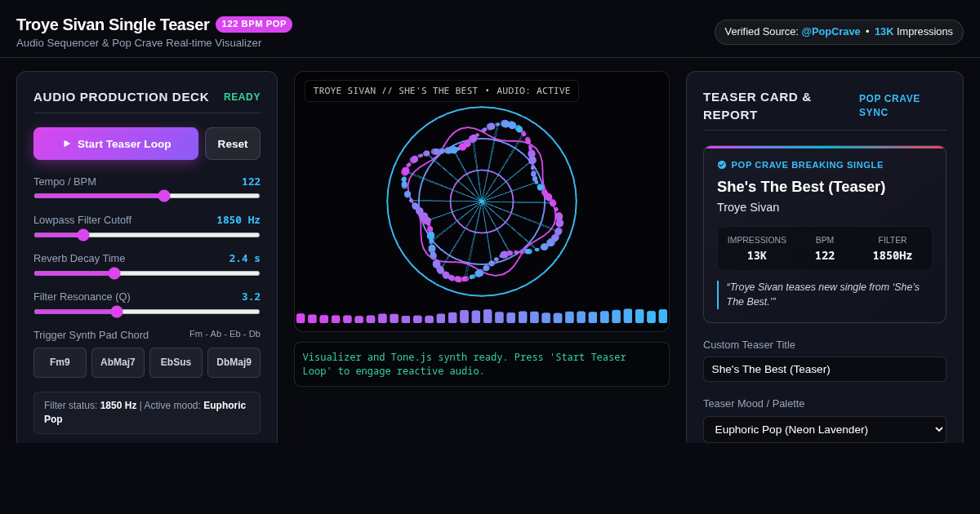Open the Teaser Mood / Palette dropdown
Viewport: 980px width, 514px height.
(825, 429)
